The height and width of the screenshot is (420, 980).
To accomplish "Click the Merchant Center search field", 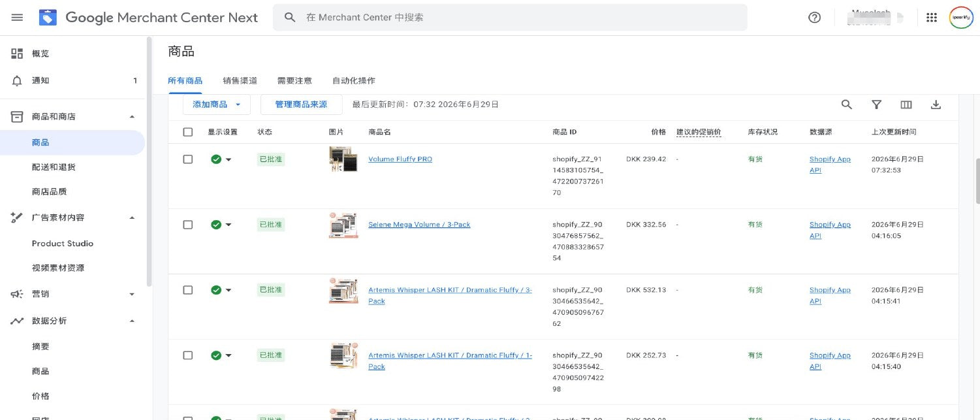I will tap(510, 18).
